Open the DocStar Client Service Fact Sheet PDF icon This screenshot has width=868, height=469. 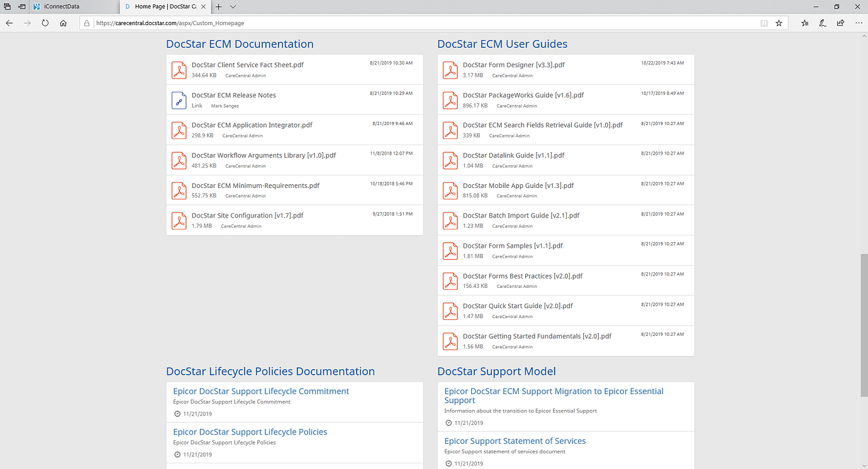179,69
